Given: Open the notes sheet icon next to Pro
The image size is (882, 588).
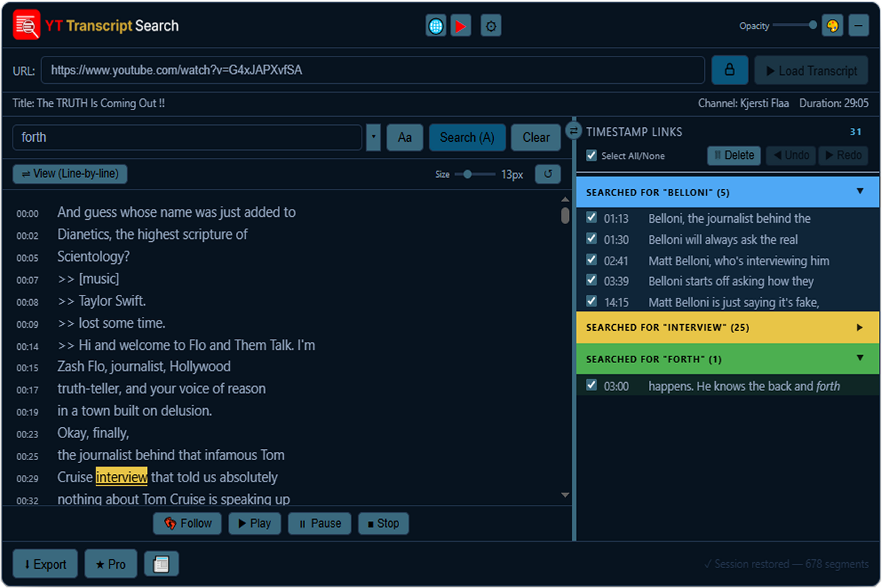Looking at the screenshot, I should click(x=162, y=564).
